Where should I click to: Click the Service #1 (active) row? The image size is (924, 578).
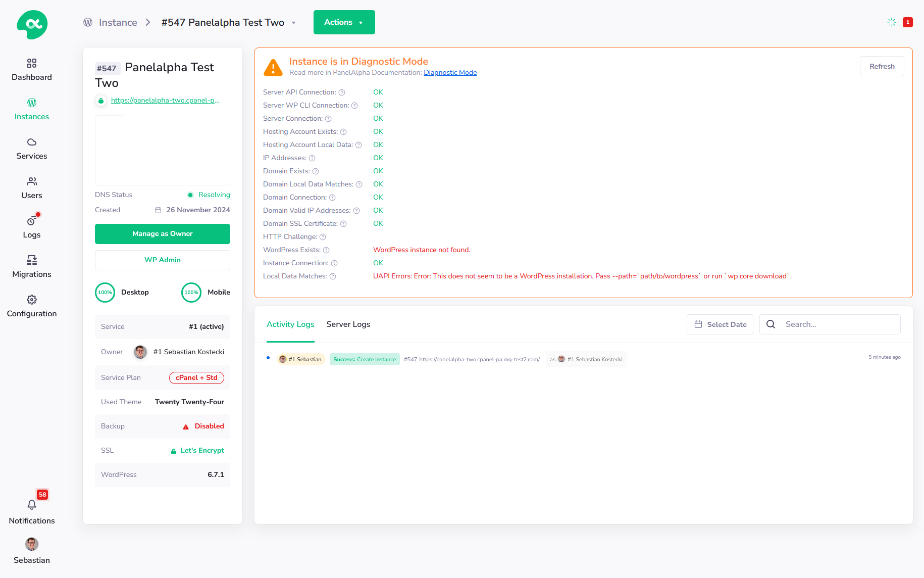163,327
